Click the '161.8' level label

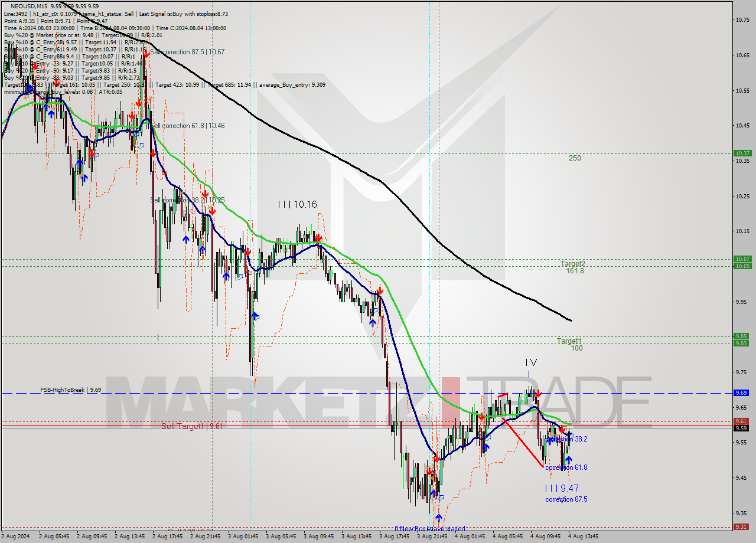(x=575, y=271)
